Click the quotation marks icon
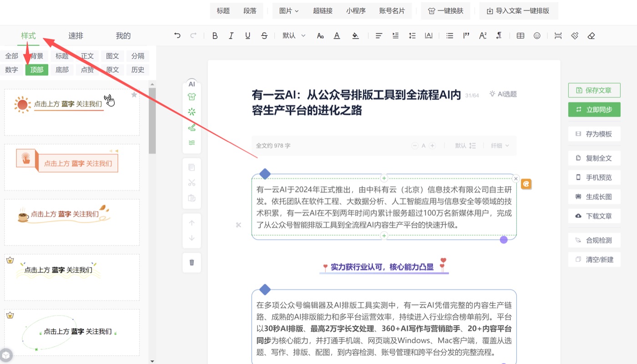Viewport: 637px width, 364px height. pyautogui.click(x=466, y=35)
